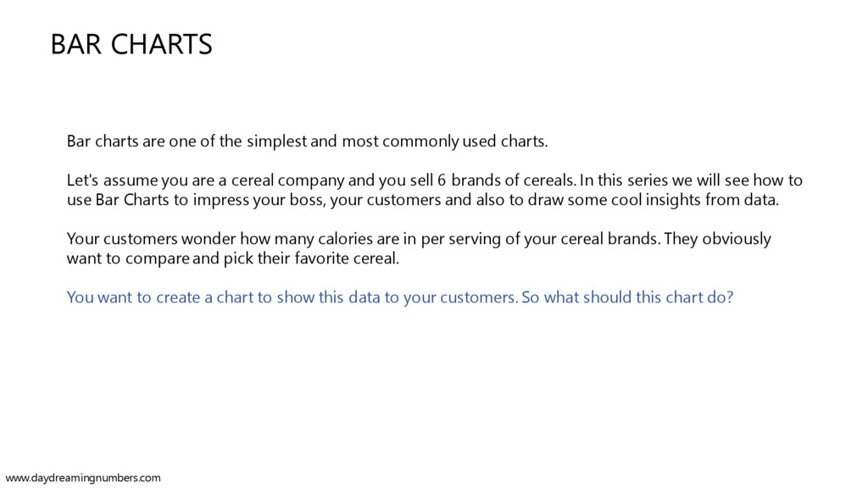Click "In this series we will see"

(x=665, y=180)
